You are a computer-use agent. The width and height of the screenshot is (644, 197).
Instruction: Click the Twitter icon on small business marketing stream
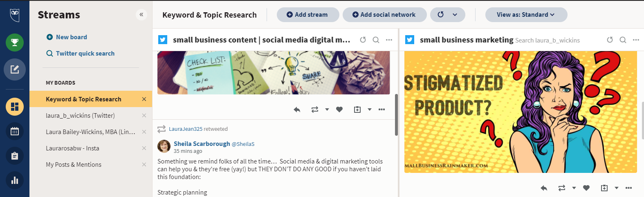(410, 40)
